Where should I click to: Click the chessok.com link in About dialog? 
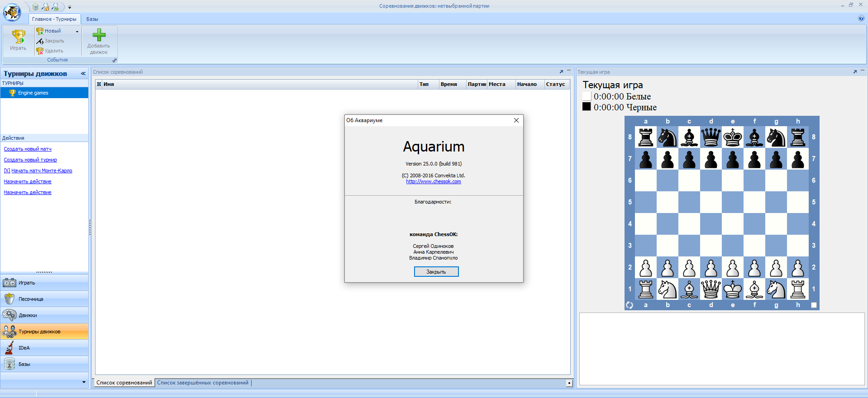point(434,181)
